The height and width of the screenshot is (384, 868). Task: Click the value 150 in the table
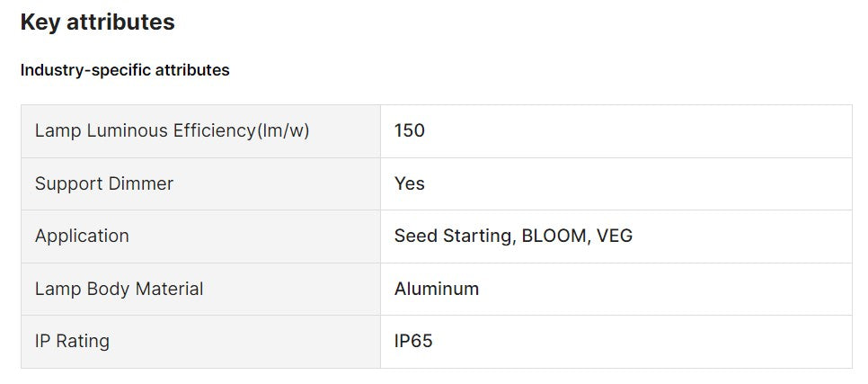click(x=410, y=131)
